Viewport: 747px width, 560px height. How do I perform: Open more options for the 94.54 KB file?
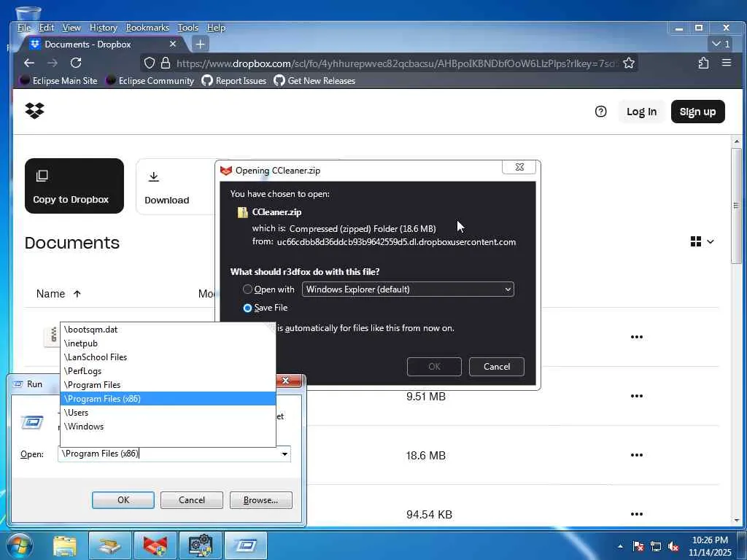(x=636, y=514)
